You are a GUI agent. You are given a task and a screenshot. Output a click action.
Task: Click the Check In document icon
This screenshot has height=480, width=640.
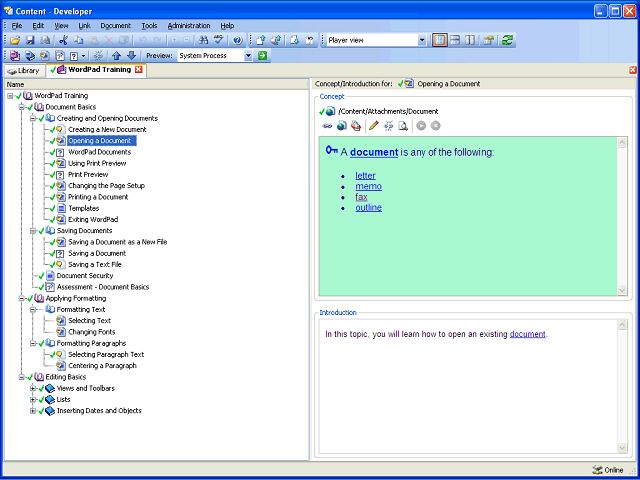[260, 40]
